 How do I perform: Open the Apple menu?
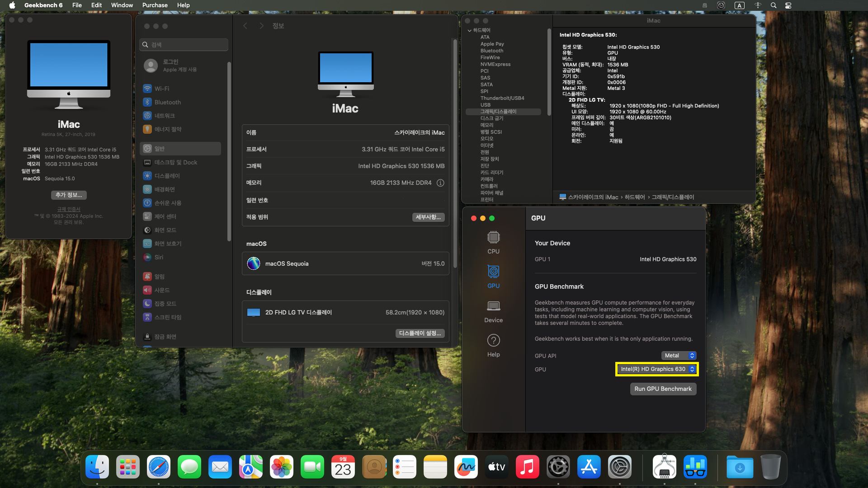tap(12, 5)
